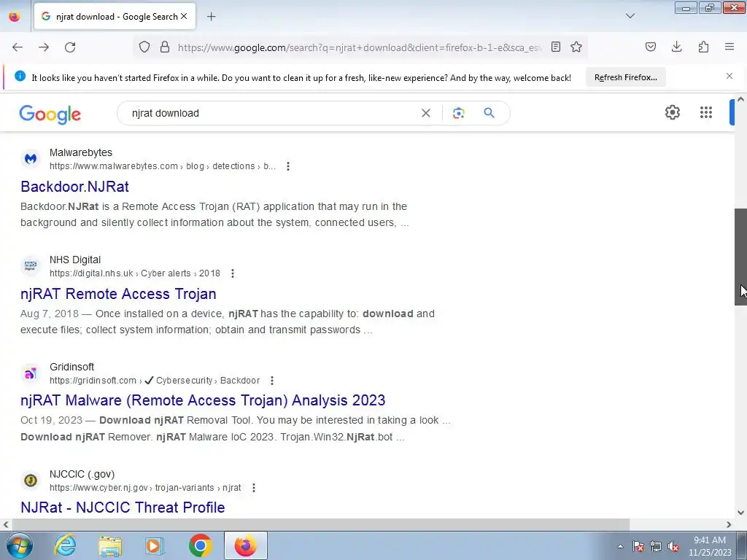Open the extensions puzzle icon
Viewport: 747px width, 560px height.
[703, 47]
